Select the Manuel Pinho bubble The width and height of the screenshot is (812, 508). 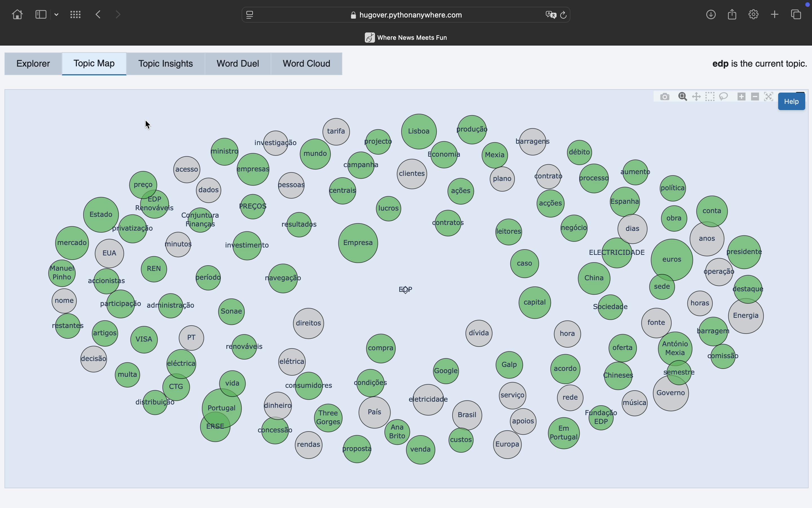tap(62, 273)
